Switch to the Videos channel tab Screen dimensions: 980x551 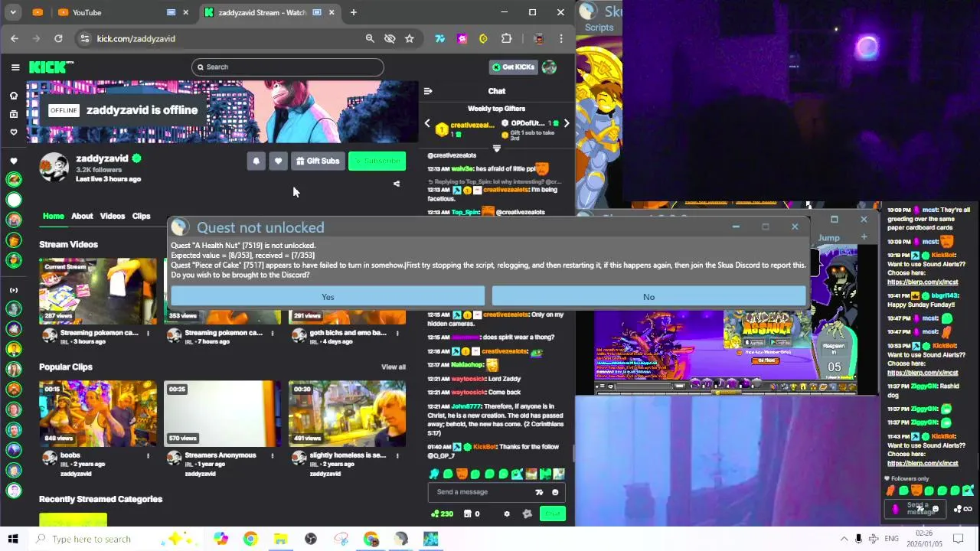tap(112, 216)
